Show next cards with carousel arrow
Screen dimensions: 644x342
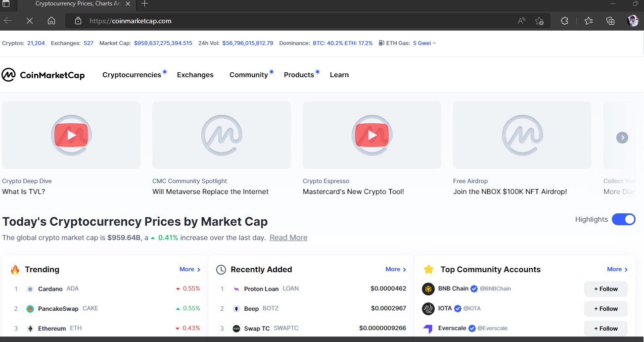[x=622, y=138]
